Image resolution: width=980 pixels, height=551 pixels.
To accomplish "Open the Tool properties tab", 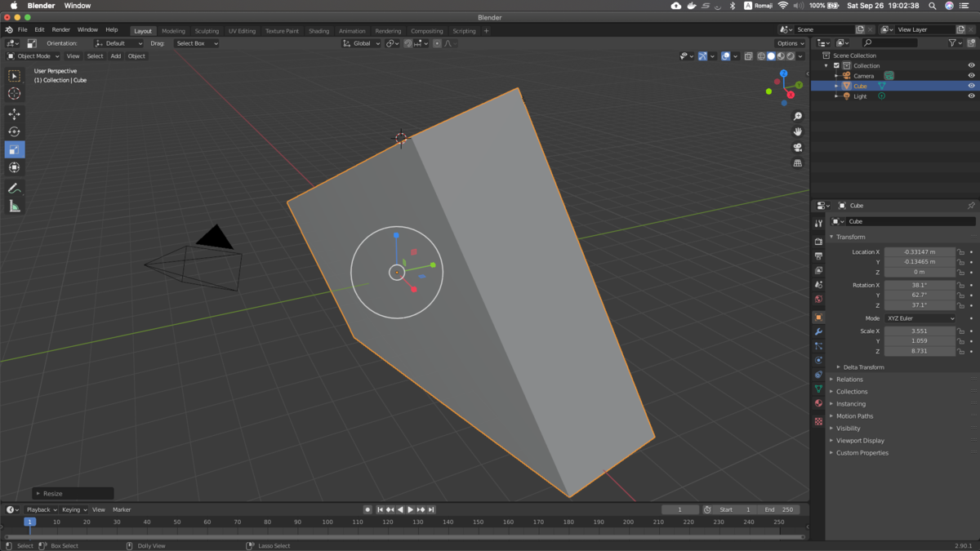I will 818,223.
